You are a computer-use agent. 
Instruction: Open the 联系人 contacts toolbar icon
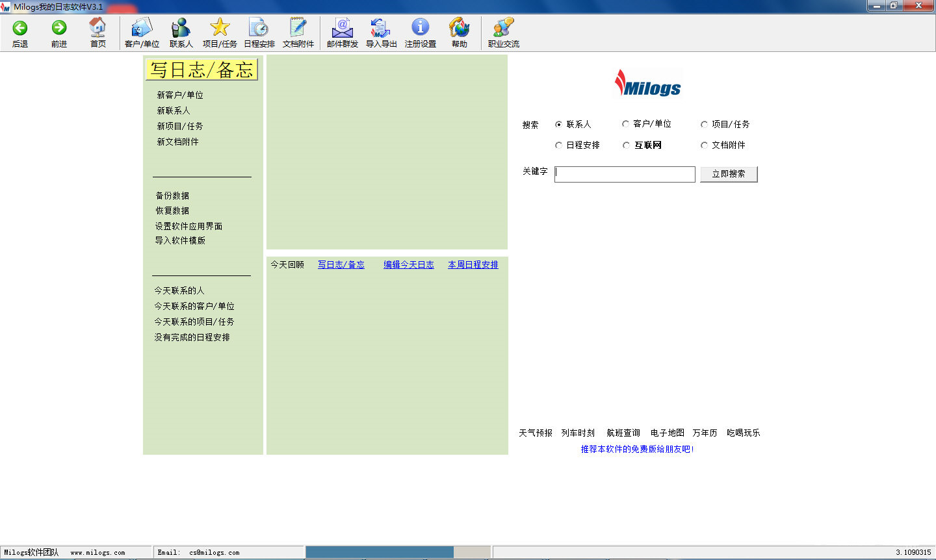point(180,31)
